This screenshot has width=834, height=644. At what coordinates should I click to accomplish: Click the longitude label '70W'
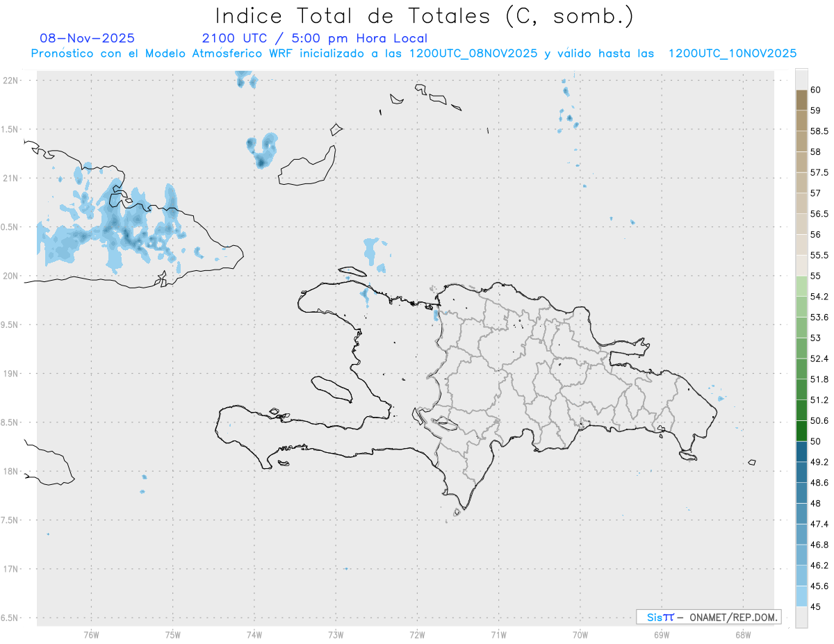(580, 634)
